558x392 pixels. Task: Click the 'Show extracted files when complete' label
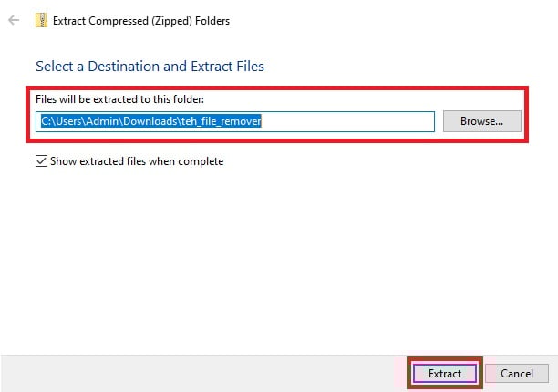click(x=137, y=161)
